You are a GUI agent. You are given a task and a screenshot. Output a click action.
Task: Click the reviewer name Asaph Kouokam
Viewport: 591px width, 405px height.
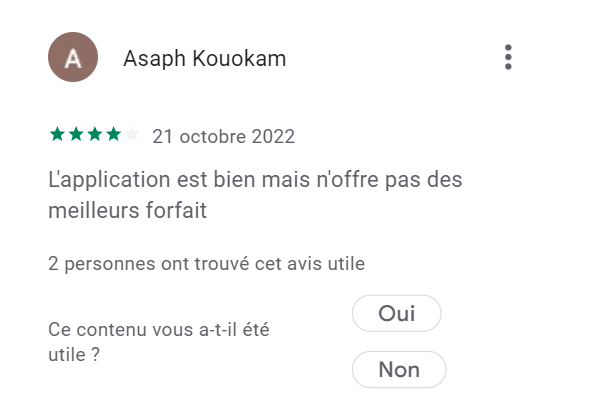point(205,59)
